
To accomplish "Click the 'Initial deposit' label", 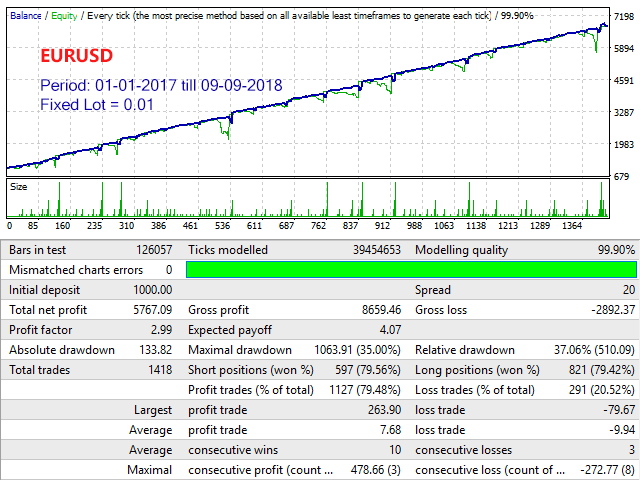I will (44, 290).
